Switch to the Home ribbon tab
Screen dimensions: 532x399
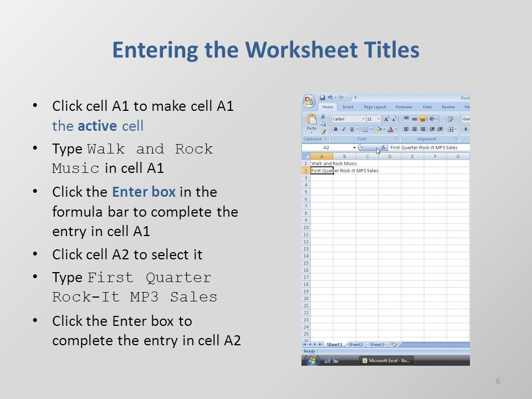pyautogui.click(x=328, y=107)
